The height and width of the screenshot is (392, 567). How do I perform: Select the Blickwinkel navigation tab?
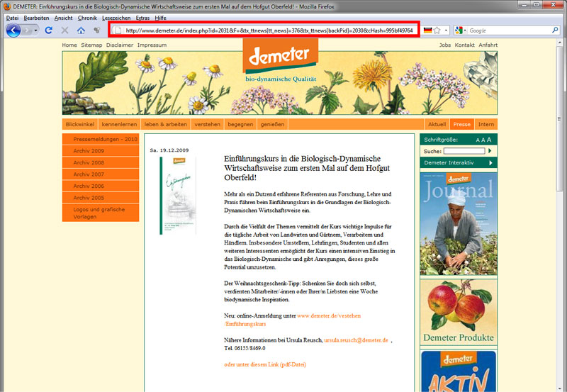pyautogui.click(x=80, y=124)
